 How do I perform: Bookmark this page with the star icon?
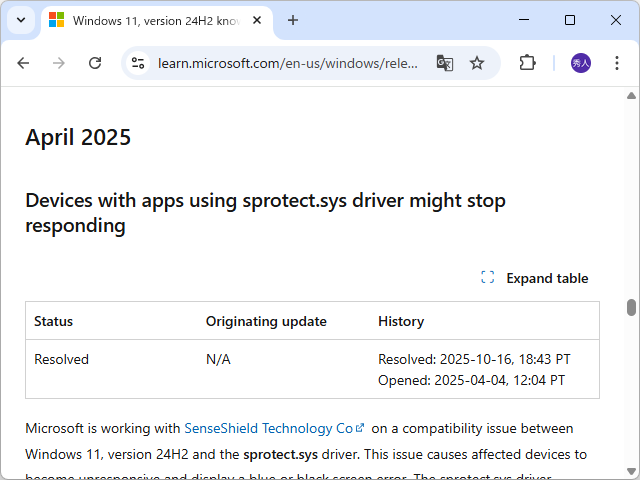pyautogui.click(x=477, y=63)
